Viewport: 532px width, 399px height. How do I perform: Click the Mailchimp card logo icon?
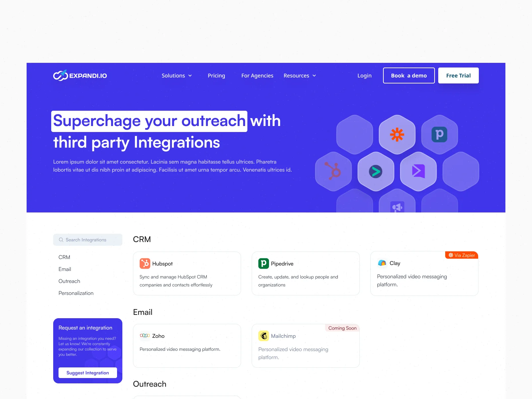[264, 336]
